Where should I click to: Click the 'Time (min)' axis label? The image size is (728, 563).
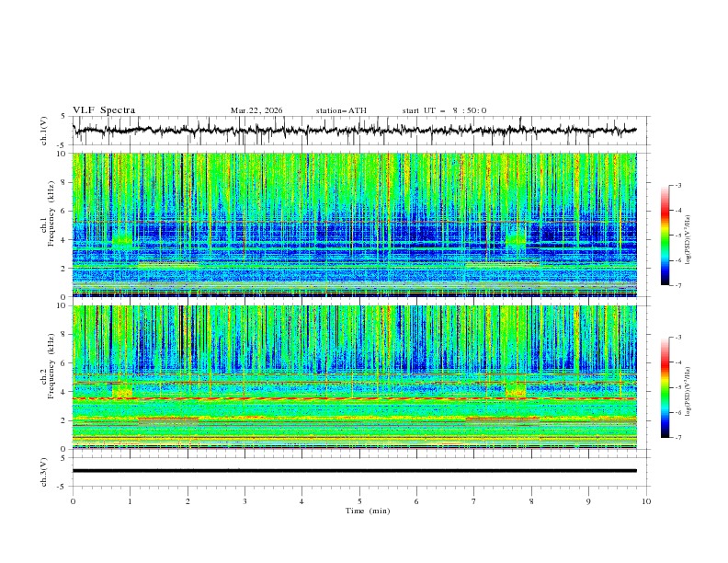point(368,511)
